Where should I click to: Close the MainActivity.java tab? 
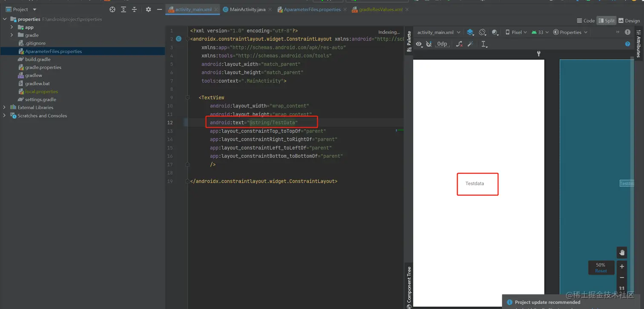270,9
